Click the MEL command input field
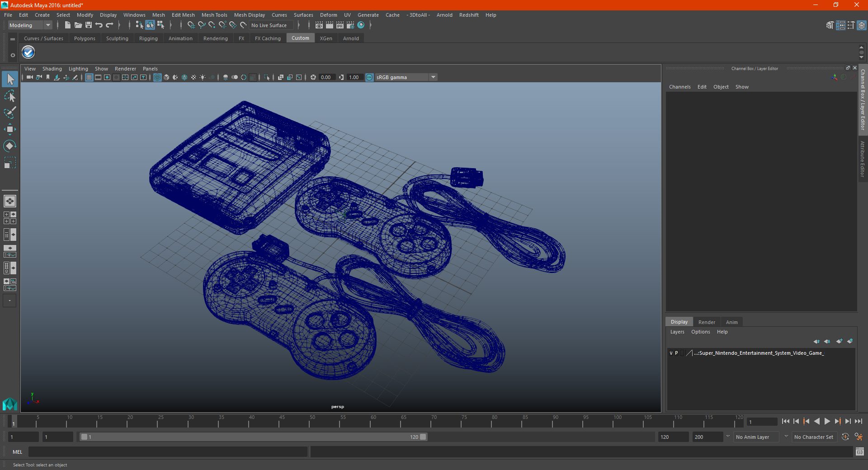Viewport: 868px width, 470px height. click(x=168, y=451)
